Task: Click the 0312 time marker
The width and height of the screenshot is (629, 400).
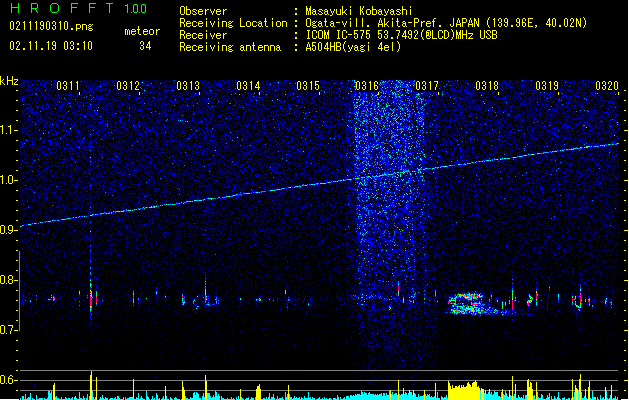Action: click(128, 86)
